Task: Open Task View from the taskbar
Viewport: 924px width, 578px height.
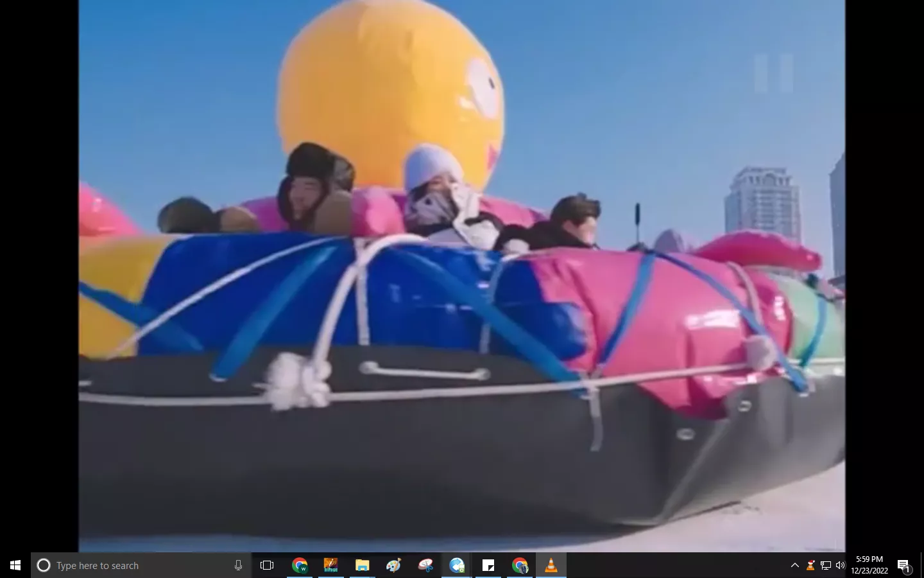Action: [267, 565]
